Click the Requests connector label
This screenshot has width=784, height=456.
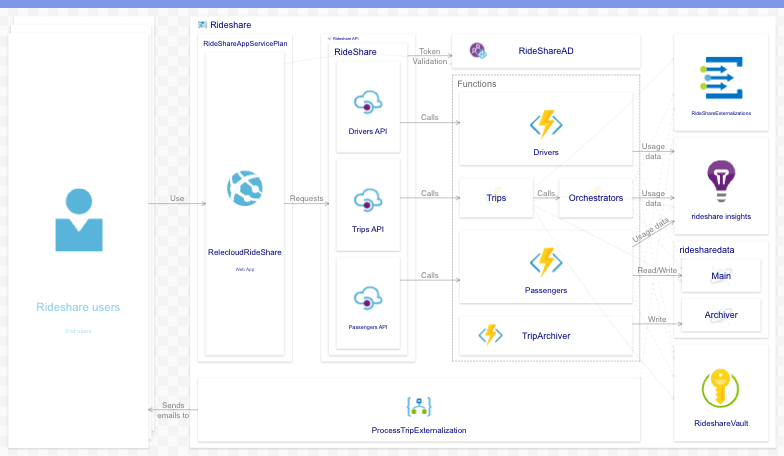(x=306, y=198)
